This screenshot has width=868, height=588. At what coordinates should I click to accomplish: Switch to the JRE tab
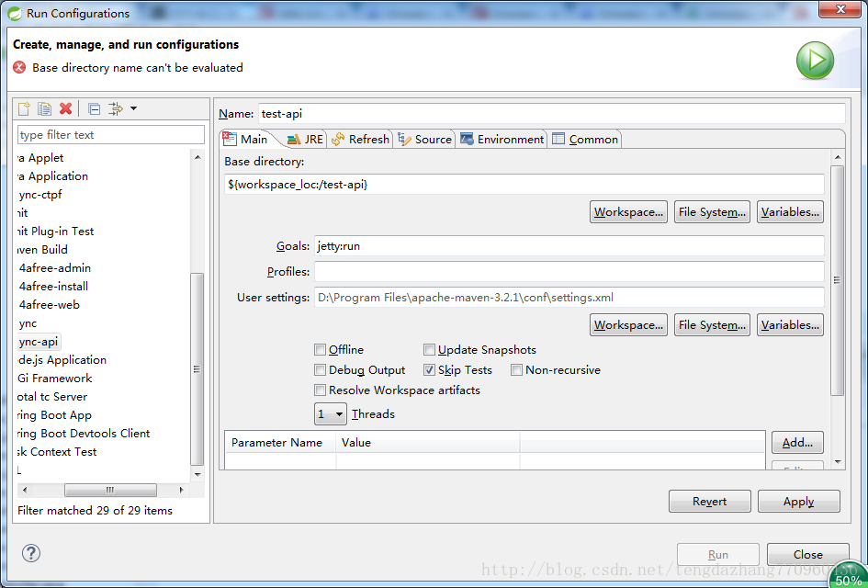[x=306, y=139]
